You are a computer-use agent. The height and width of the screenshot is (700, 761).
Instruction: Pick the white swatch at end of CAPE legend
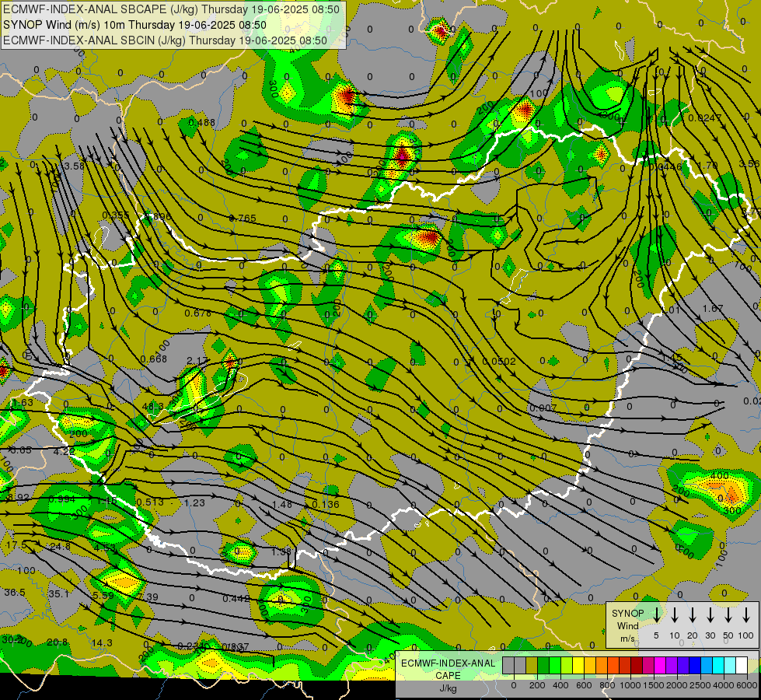[x=741, y=666]
